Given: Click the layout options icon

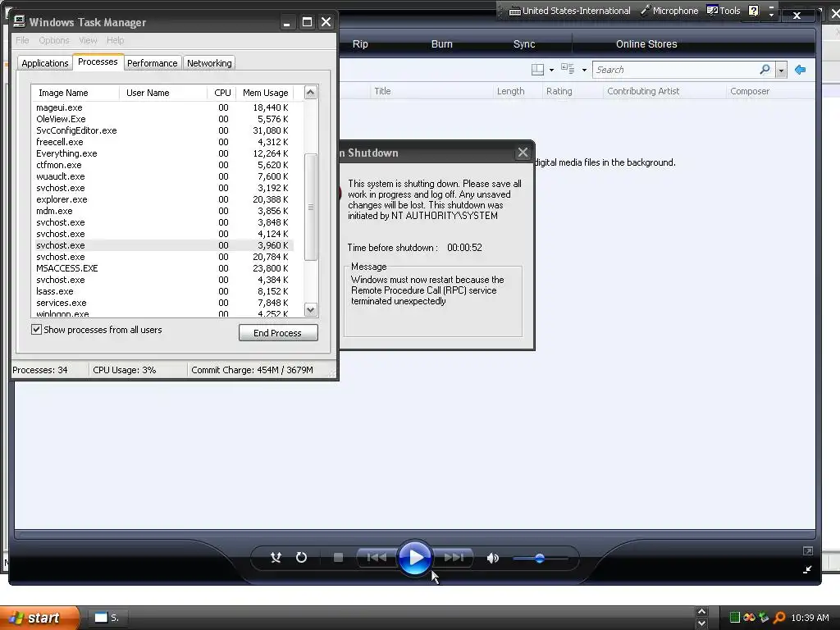Looking at the screenshot, I should click(x=537, y=69).
